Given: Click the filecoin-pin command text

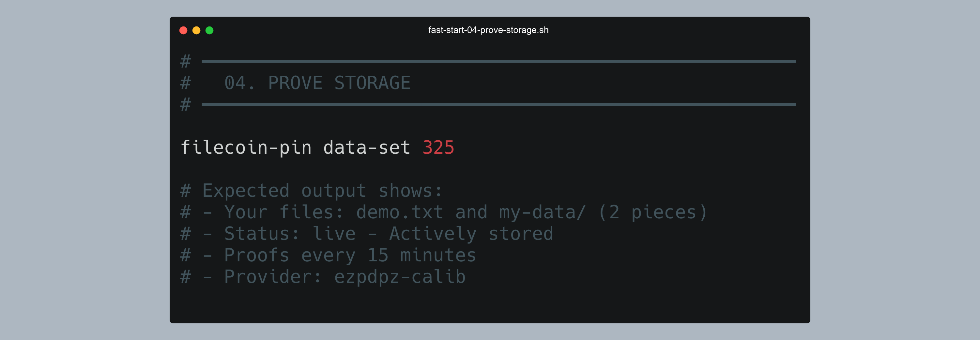Looking at the screenshot, I should point(246,147).
